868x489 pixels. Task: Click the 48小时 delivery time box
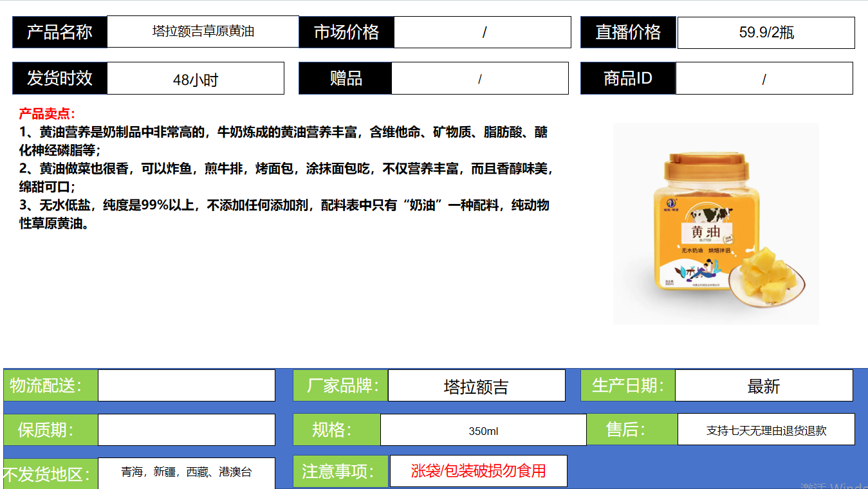[196, 78]
